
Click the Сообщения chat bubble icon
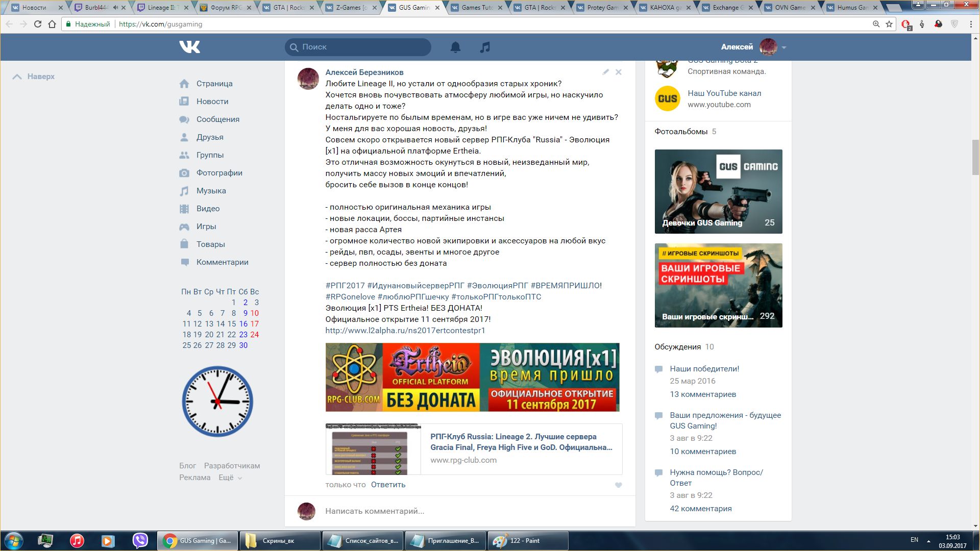click(184, 119)
